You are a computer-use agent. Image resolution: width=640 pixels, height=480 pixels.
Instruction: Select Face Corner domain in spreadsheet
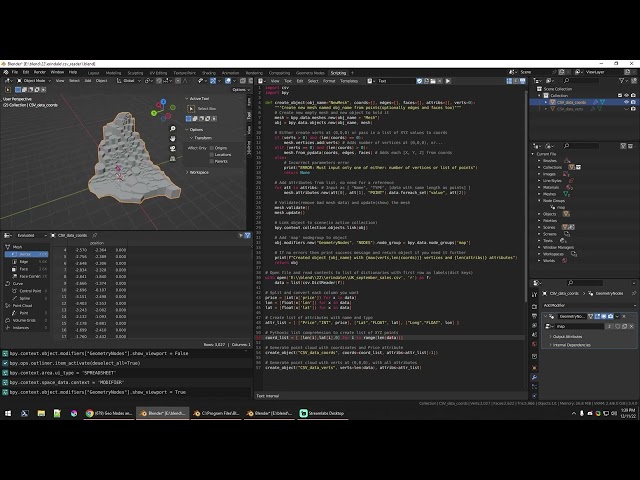click(x=29, y=276)
